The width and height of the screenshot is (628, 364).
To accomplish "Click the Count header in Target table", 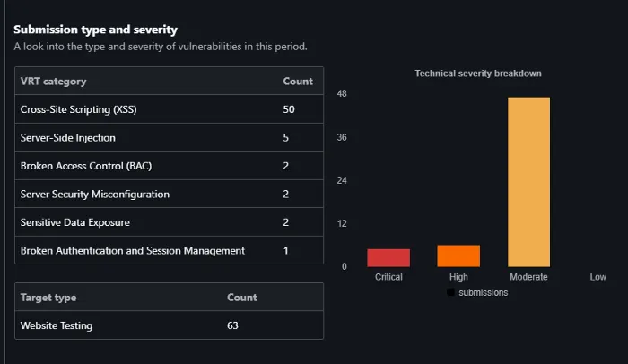I will (242, 298).
